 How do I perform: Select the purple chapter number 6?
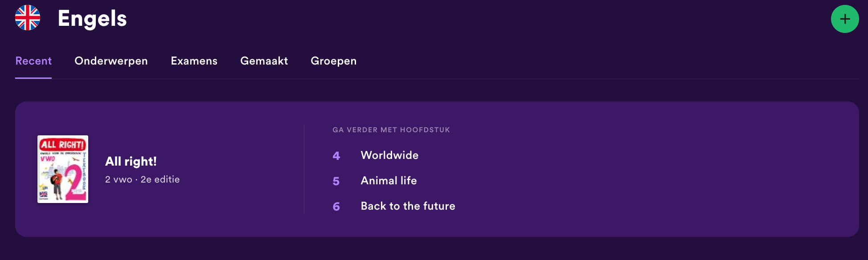[x=336, y=207]
